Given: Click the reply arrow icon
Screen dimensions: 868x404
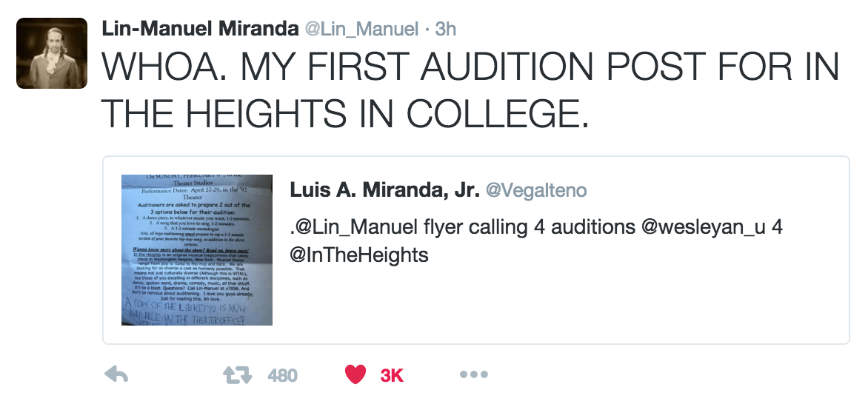Looking at the screenshot, I should (116, 375).
